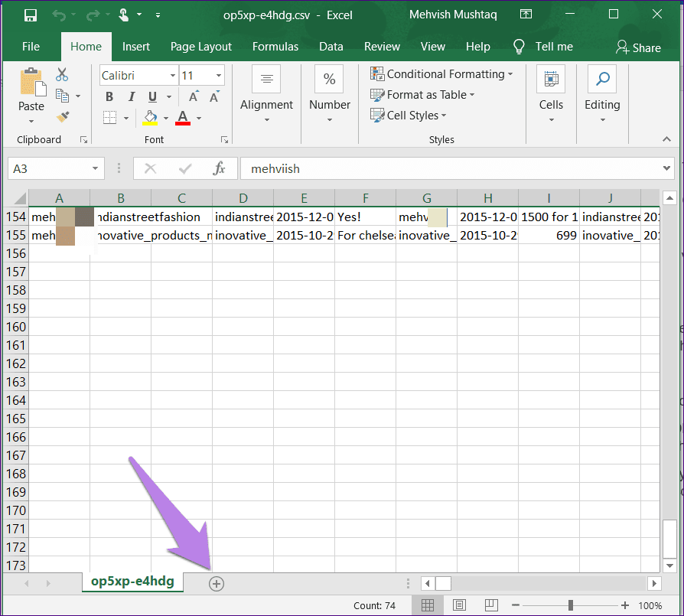Open Ribbon Display Options
Image resolution: width=684 pixels, height=616 pixels.
tap(526, 15)
